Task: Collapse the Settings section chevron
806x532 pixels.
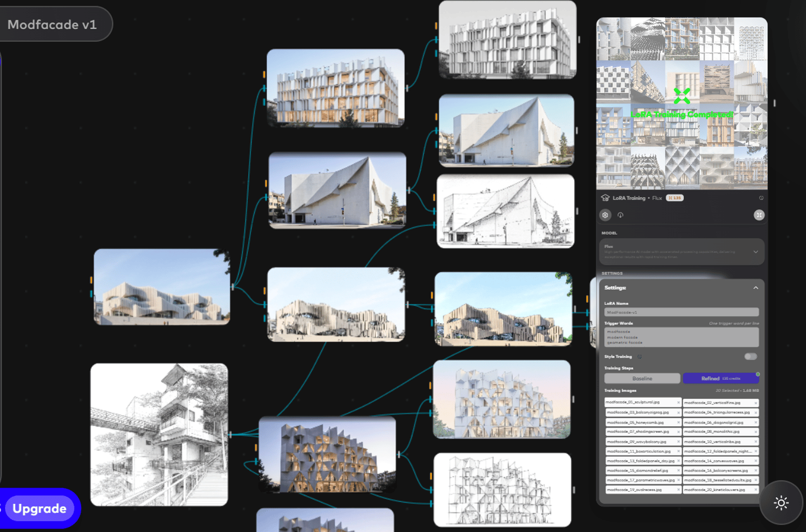Action: [756, 288]
